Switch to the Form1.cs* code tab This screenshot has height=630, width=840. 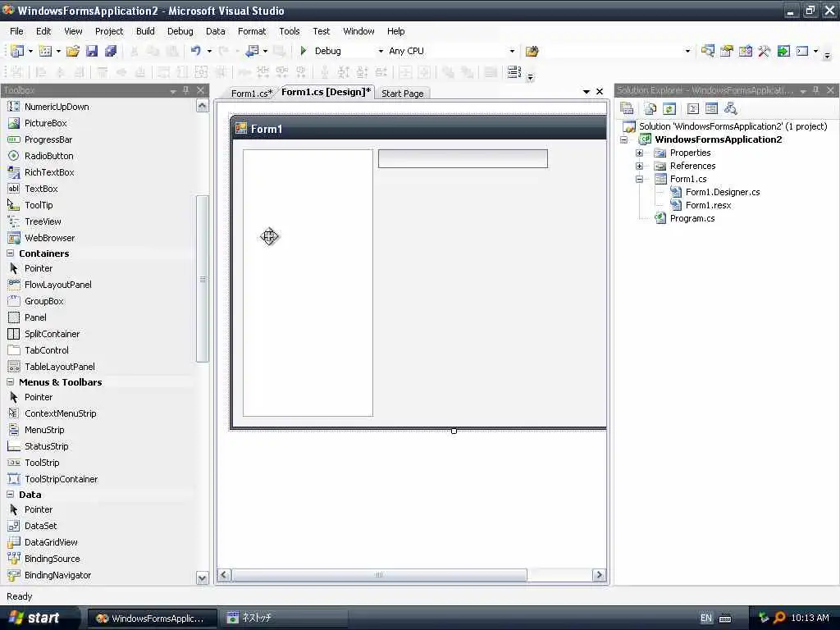[252, 94]
